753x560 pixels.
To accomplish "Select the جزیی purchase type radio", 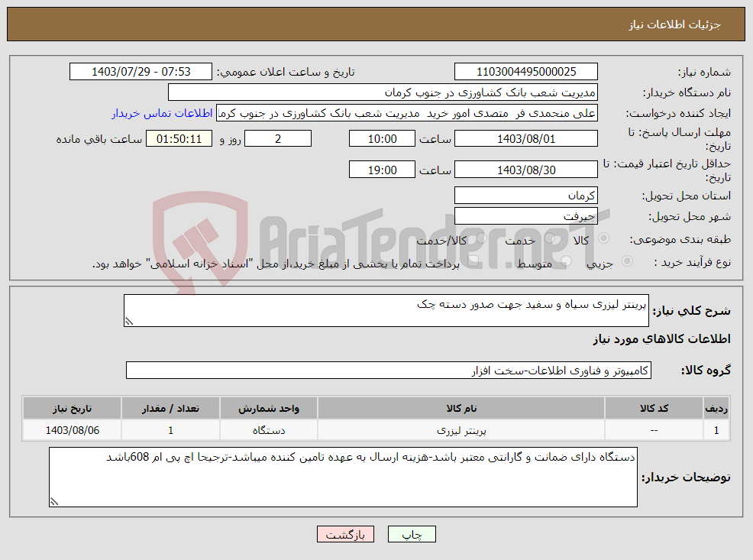I will pos(627,261).
